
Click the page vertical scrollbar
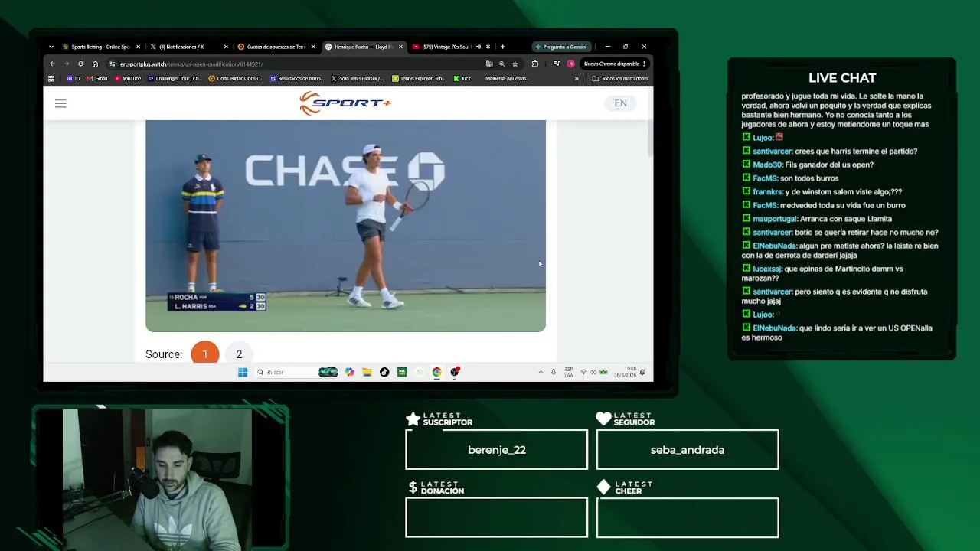pos(650,138)
